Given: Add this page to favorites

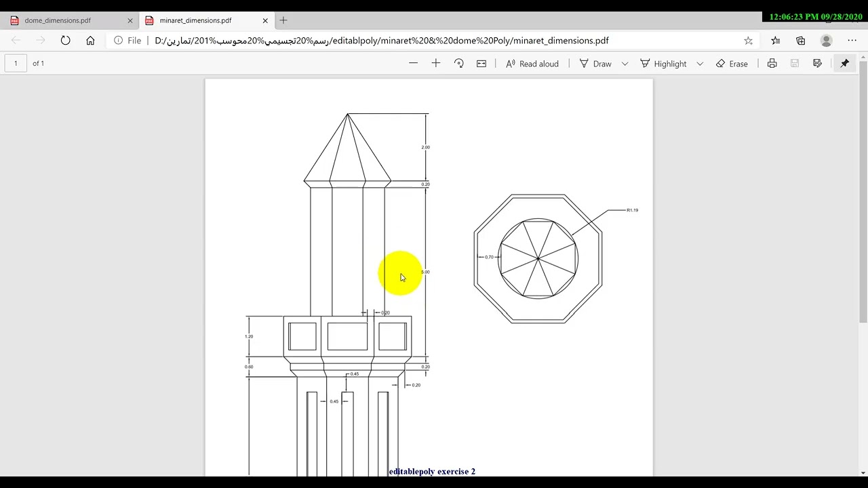Looking at the screenshot, I should [x=748, y=41].
